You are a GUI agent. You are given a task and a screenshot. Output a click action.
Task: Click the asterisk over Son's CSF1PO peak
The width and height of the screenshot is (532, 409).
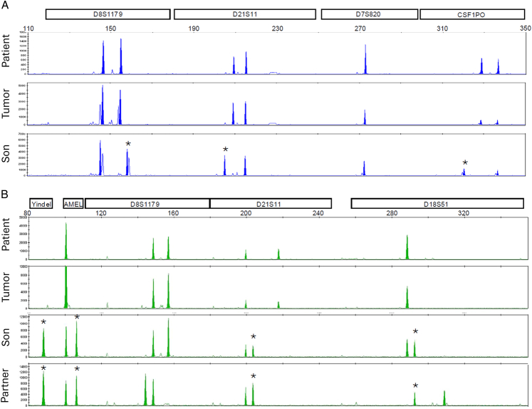[x=465, y=163]
